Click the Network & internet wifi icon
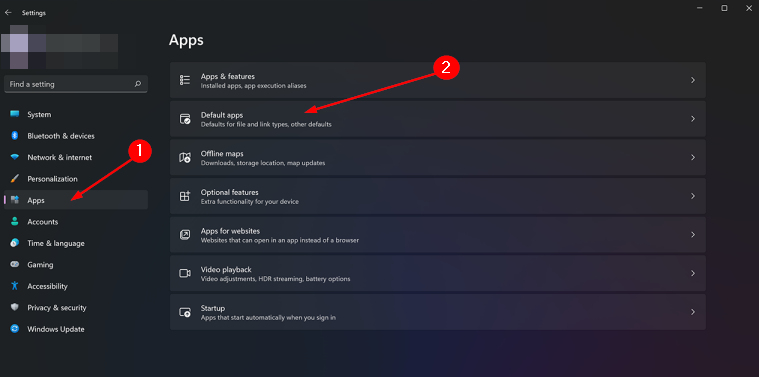Screen dimensions: 759x377 15,157
